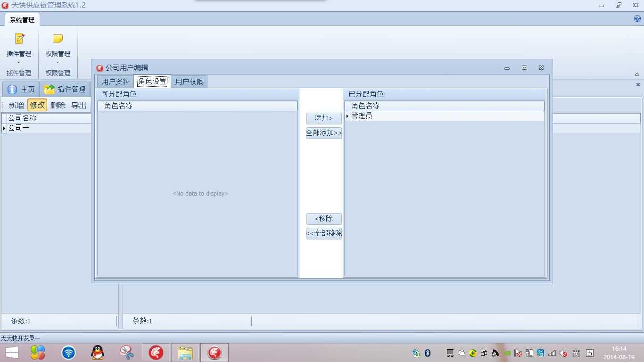Open the 权限管理 ribbon icon
This screenshot has height=362, width=644.
58,39
